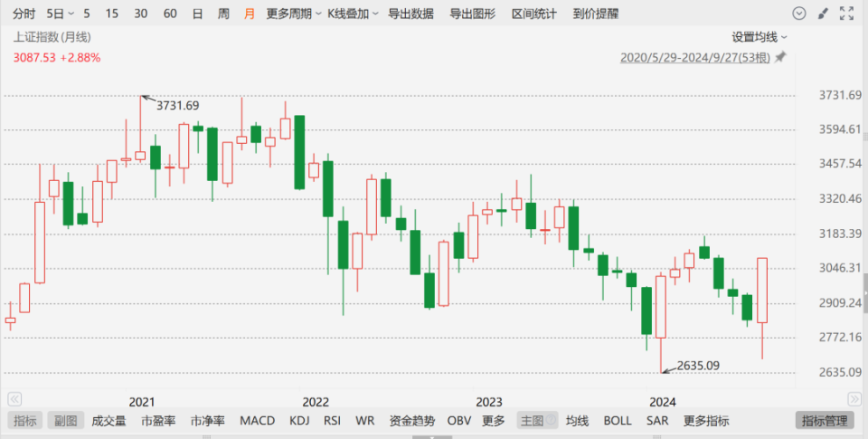Open 更多 sub-chart indicators

(x=493, y=421)
